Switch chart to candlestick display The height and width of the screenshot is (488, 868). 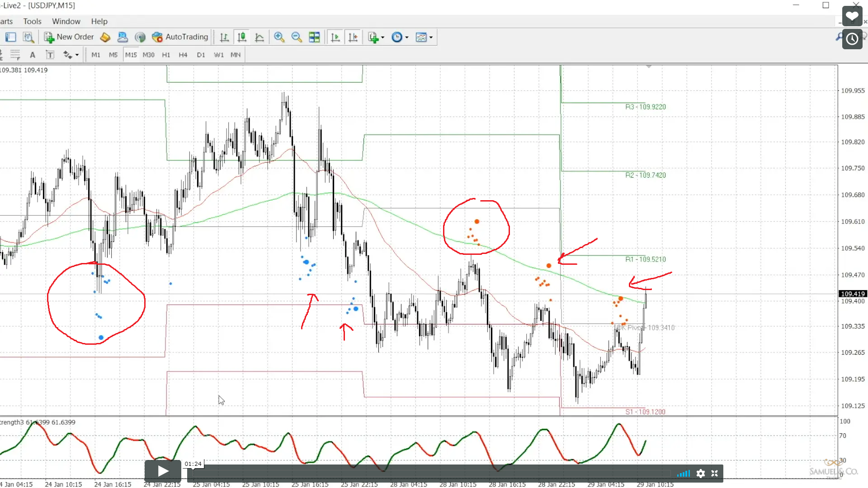coord(242,37)
